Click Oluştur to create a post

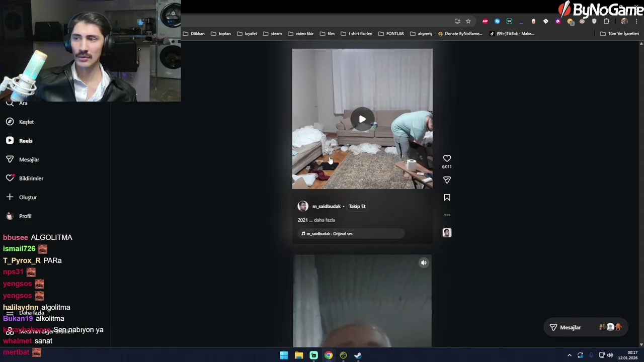[21, 197]
